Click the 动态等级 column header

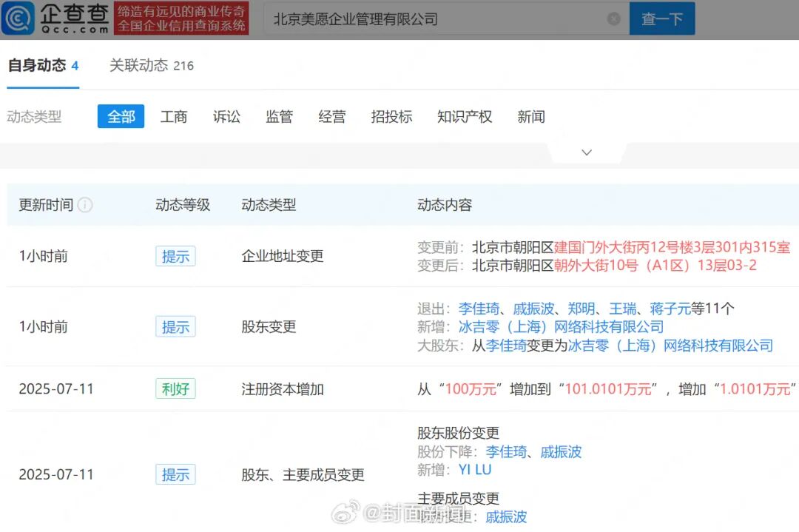coord(183,205)
